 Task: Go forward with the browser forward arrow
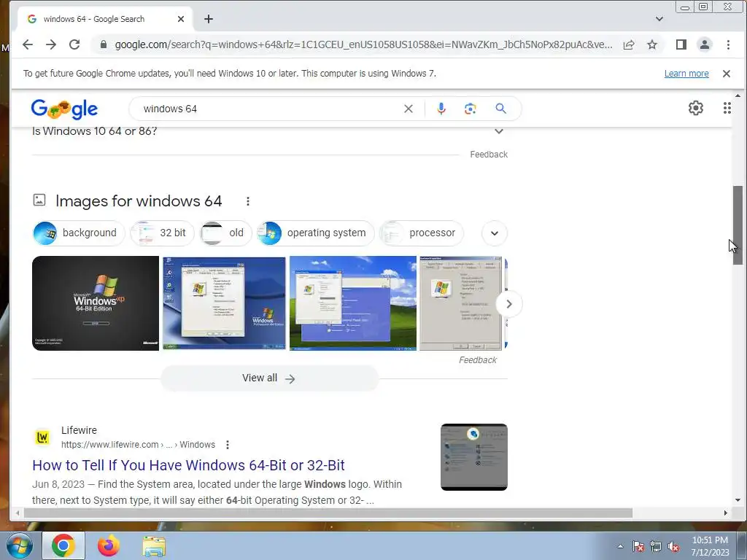pos(51,44)
